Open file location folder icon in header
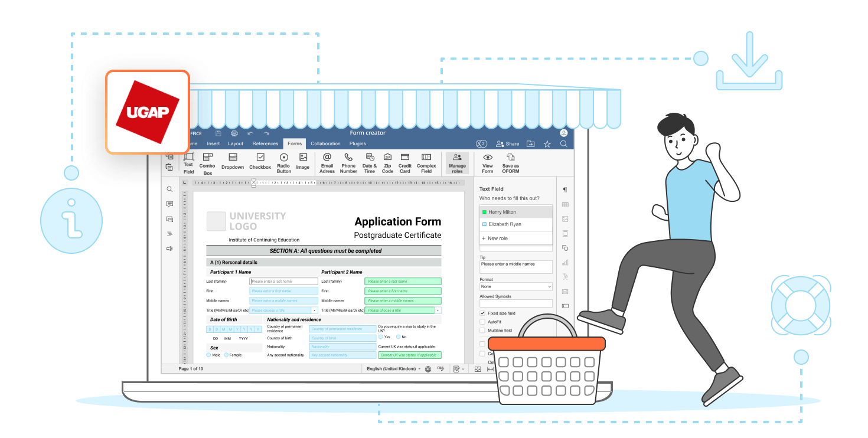Image resolution: width=868 pixels, height=438 pixels. (x=531, y=143)
